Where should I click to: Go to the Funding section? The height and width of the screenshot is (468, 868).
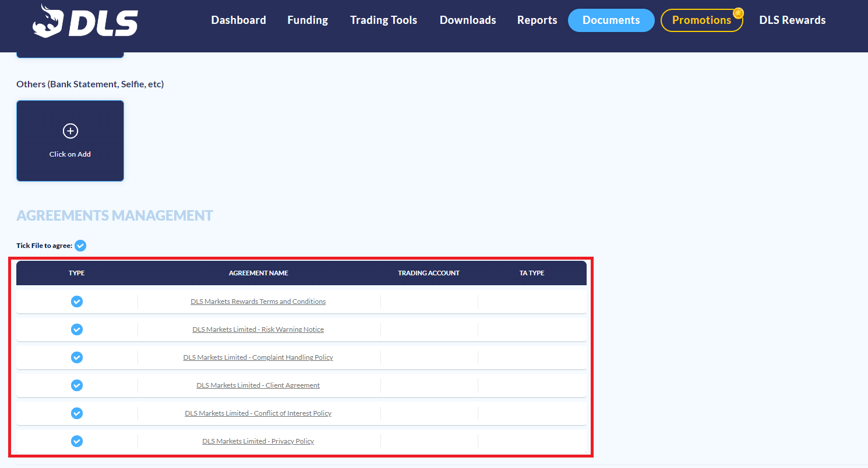click(308, 20)
